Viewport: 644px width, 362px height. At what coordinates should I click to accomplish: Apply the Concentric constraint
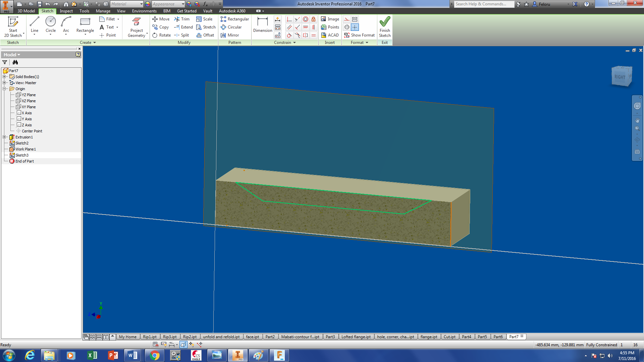tap(306, 19)
